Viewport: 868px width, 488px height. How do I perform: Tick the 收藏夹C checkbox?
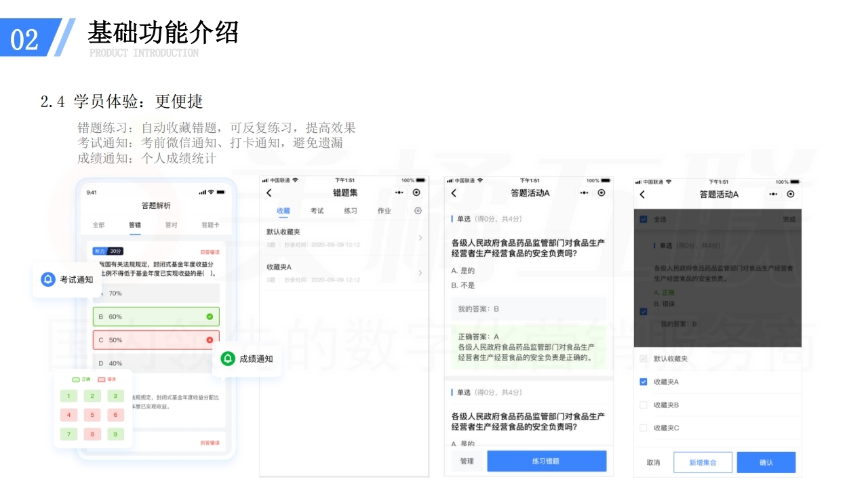[644, 428]
